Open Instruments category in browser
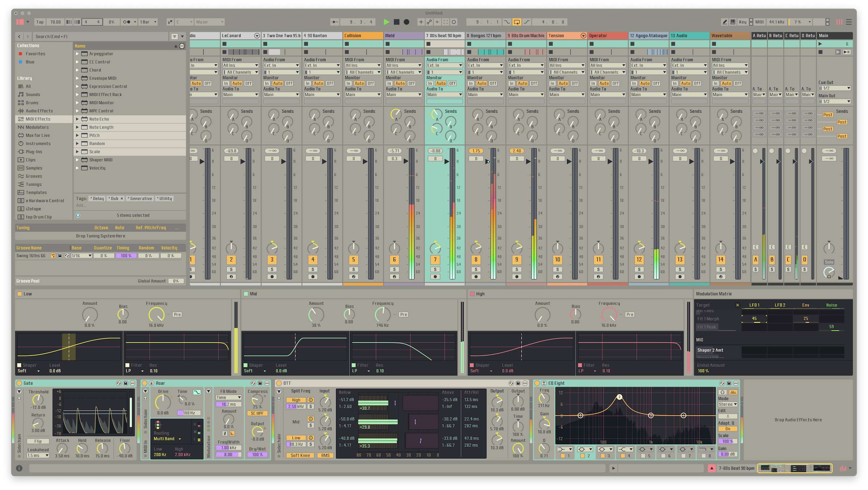This screenshot has height=490, width=868. point(38,143)
